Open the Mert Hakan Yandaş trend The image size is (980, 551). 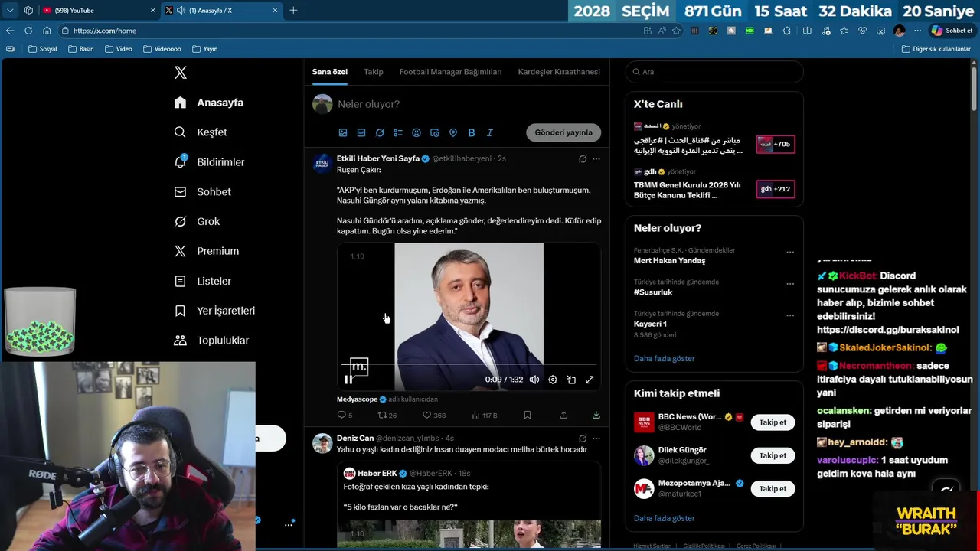(670, 260)
